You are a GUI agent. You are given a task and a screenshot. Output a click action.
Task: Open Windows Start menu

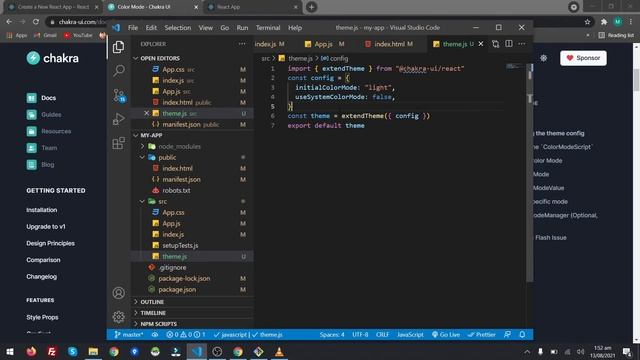(10, 351)
